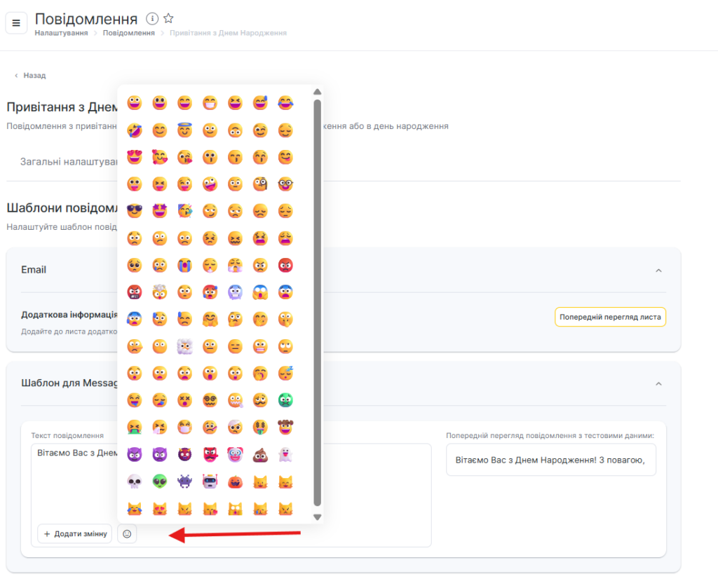Viewport: 718px width, 588px height.
Task: Insert the white skull emoji
Action: [134, 481]
